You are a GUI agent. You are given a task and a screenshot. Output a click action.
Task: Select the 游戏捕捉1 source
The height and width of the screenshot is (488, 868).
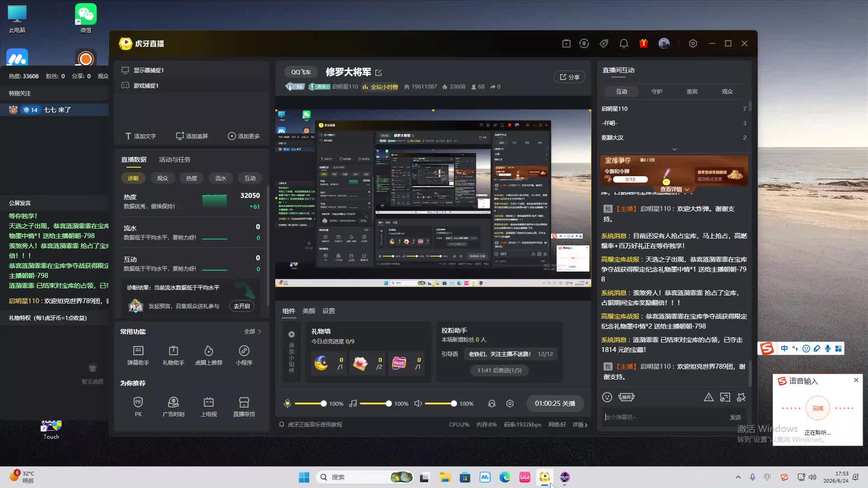[x=192, y=86]
